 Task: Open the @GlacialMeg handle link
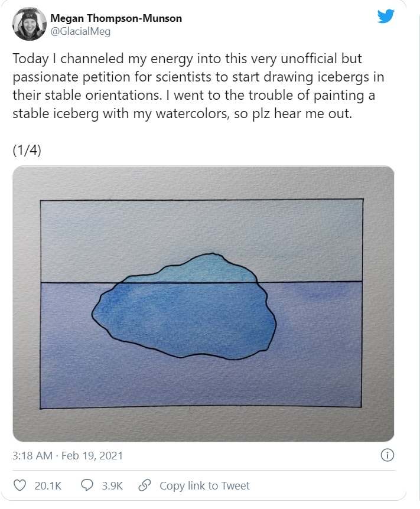tap(80, 32)
